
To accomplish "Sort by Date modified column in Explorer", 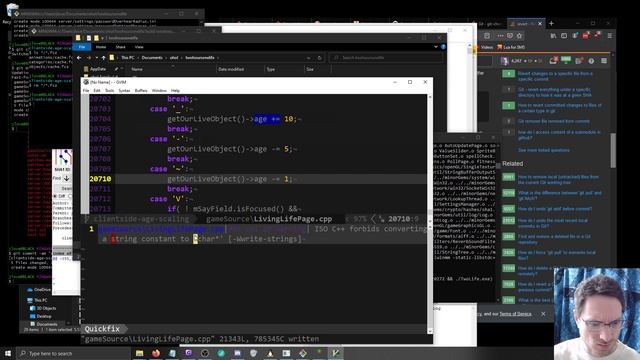I will [x=231, y=69].
